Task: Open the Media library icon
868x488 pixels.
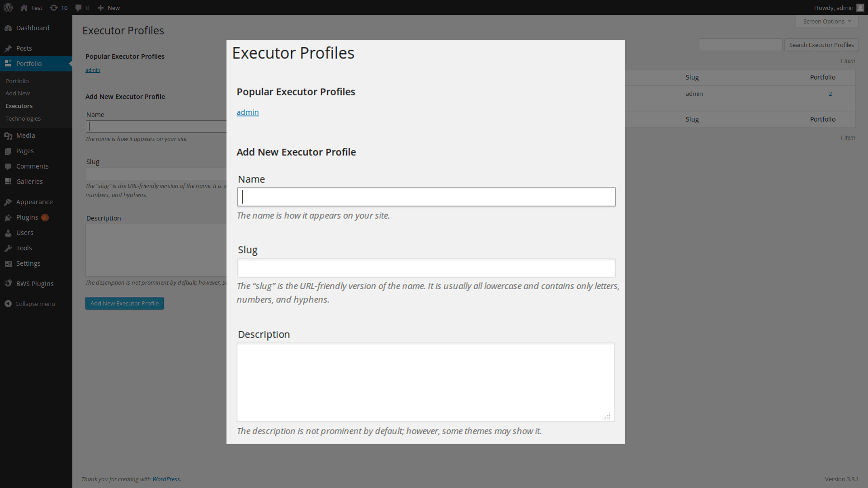Action: [8, 136]
